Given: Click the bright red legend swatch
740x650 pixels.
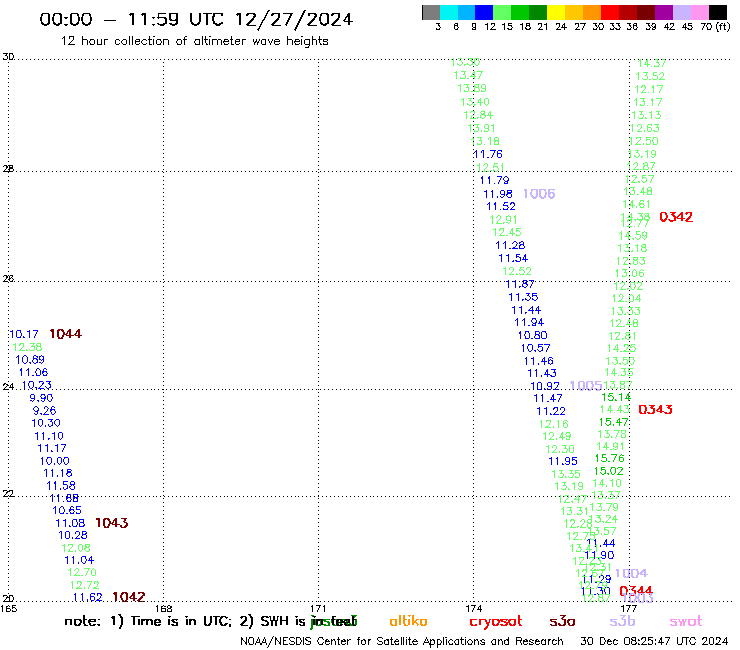Looking at the screenshot, I should (610, 12).
